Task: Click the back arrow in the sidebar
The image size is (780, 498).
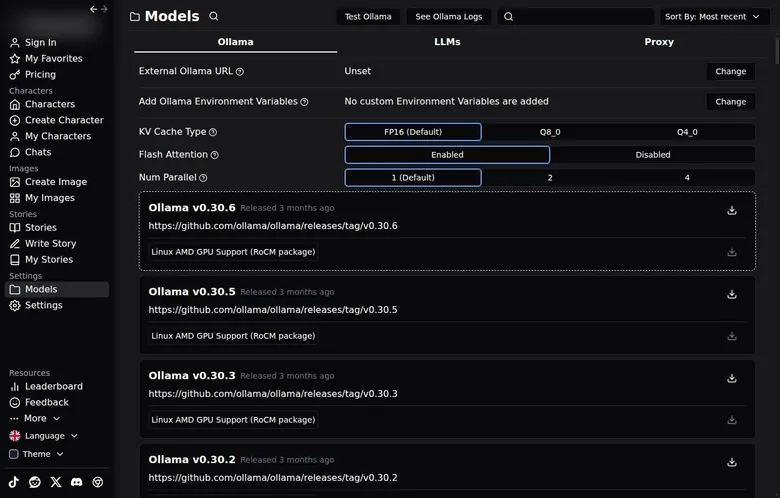Action: [x=94, y=9]
